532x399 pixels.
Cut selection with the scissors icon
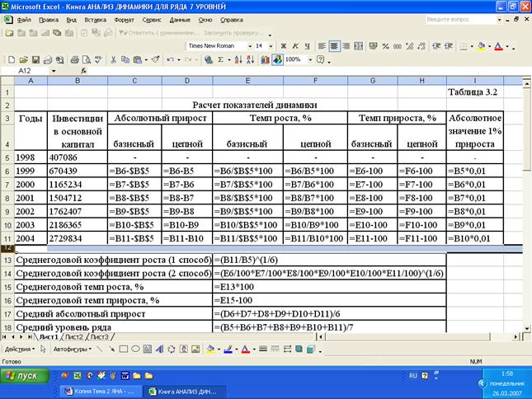[113, 60]
